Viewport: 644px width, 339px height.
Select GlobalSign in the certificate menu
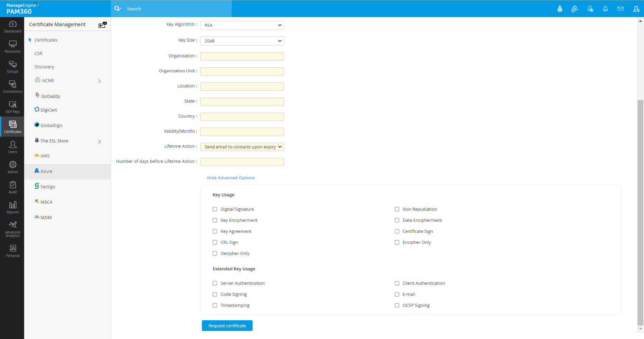point(51,126)
